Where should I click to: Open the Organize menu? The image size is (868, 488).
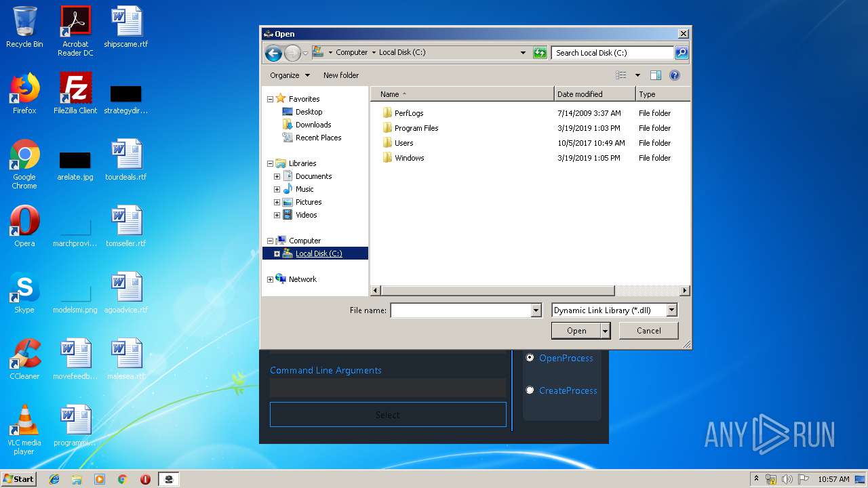click(x=290, y=75)
